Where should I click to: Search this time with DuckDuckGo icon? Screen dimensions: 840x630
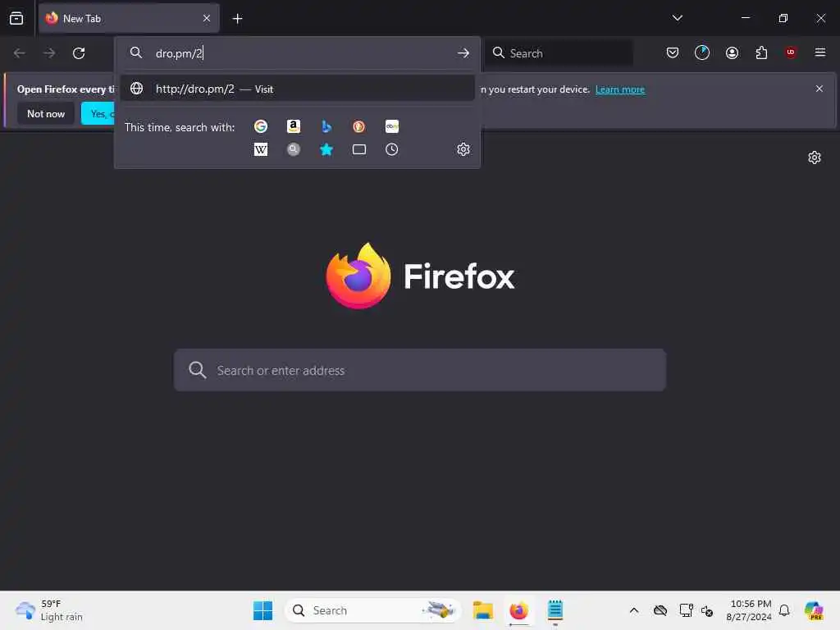[x=359, y=126]
